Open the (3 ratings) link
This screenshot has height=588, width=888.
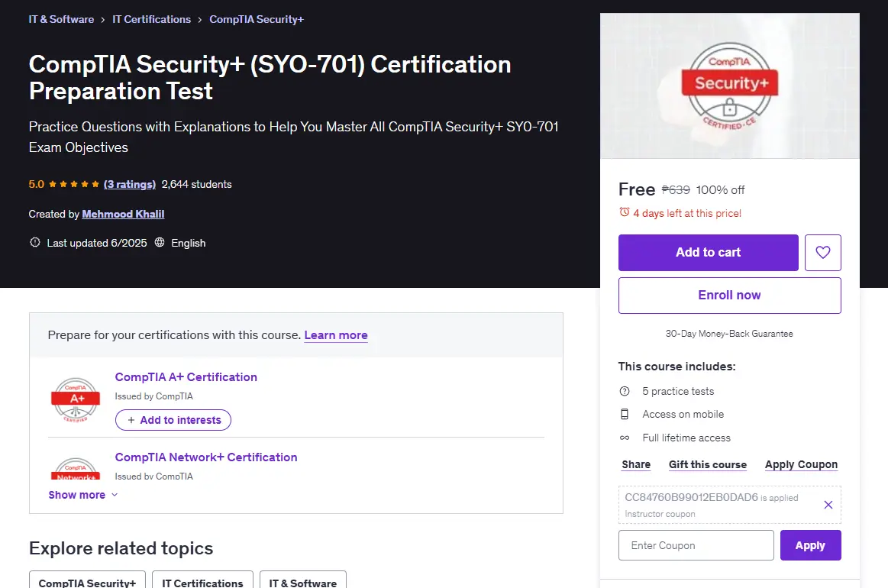click(130, 184)
